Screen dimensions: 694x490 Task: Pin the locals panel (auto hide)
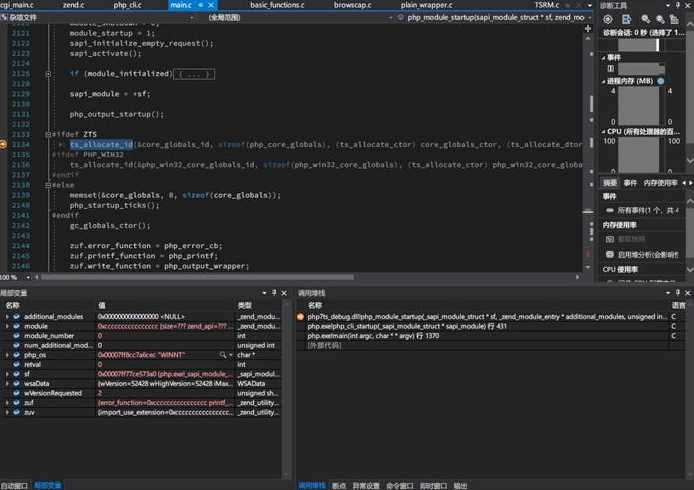tap(274, 293)
